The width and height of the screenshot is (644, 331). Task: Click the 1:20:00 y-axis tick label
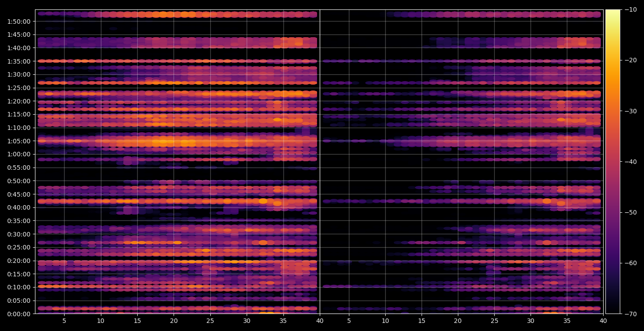pyautogui.click(x=19, y=101)
